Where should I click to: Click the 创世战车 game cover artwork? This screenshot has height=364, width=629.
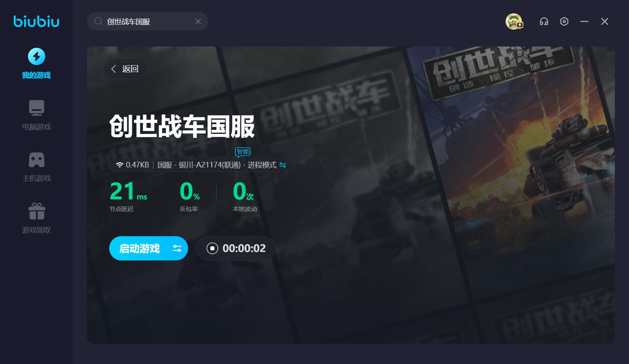pos(514,162)
